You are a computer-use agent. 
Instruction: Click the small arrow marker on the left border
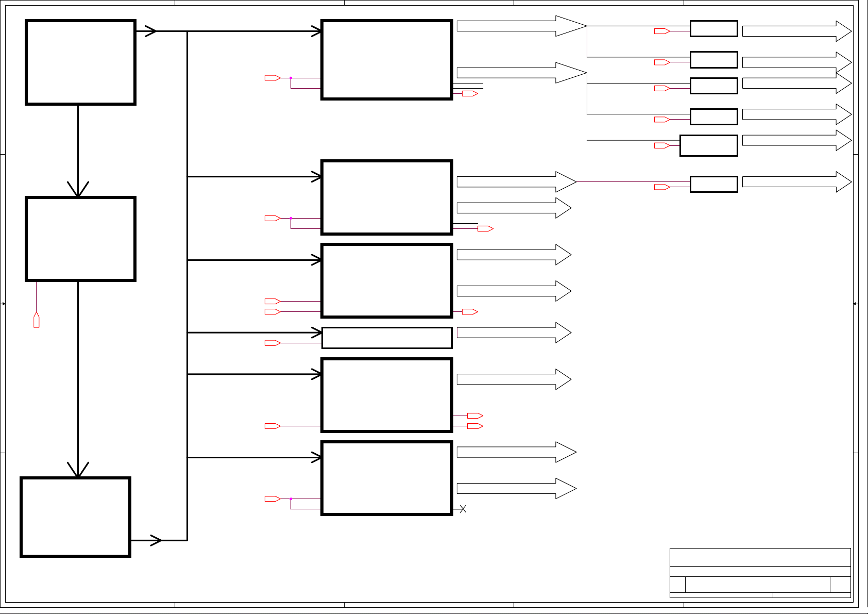point(3,304)
